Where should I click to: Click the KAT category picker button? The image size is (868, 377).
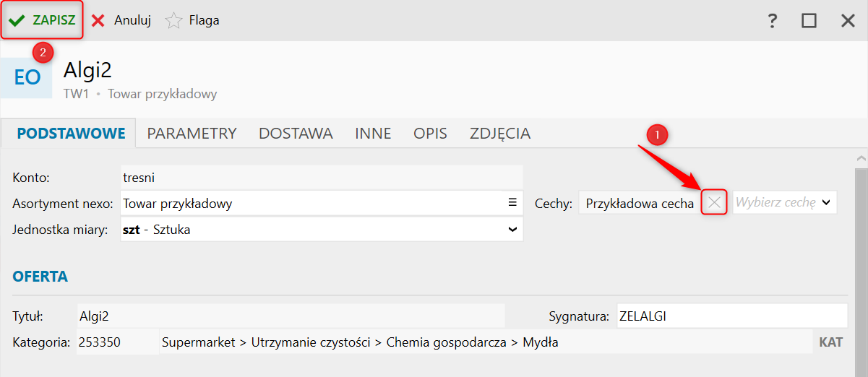830,342
